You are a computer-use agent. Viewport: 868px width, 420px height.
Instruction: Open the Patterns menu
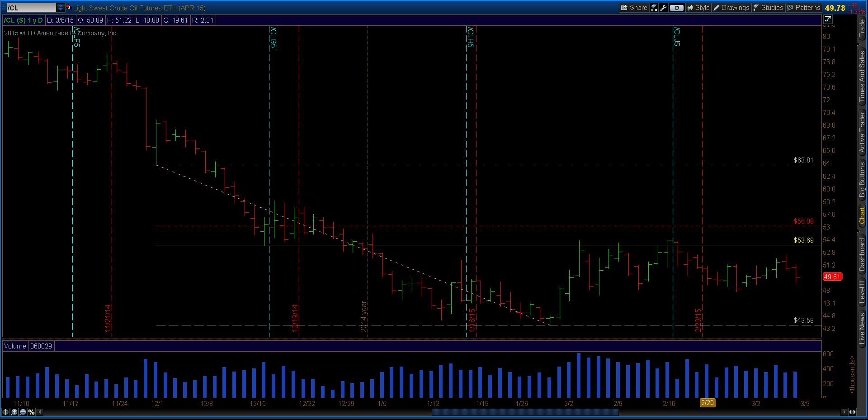point(803,8)
